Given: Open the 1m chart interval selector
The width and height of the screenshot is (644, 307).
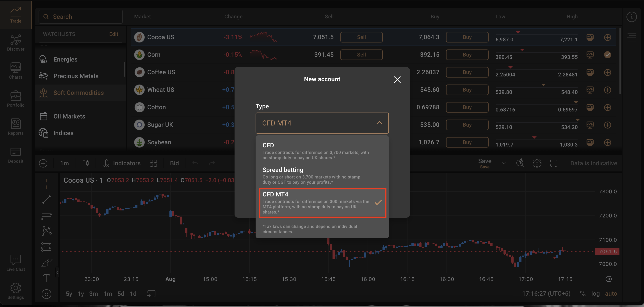Looking at the screenshot, I should click(64, 163).
